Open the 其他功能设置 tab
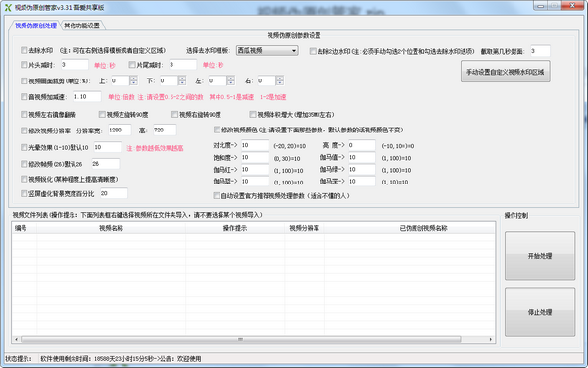 click(x=81, y=26)
